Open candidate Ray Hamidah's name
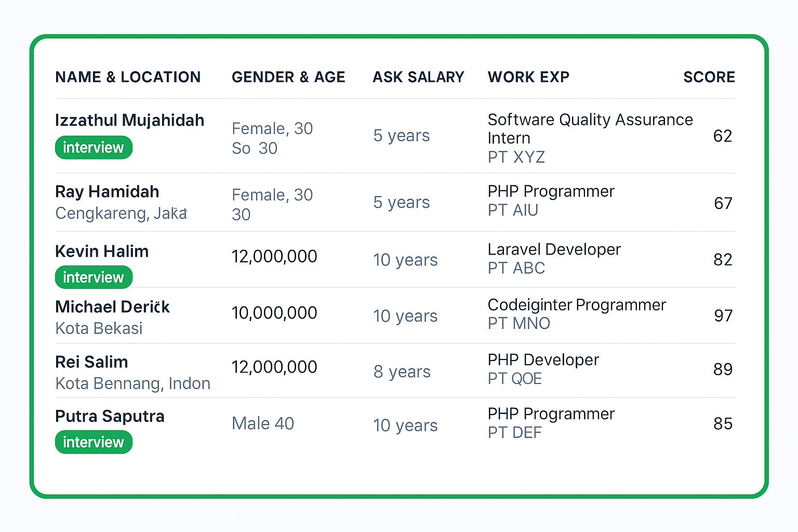 click(x=107, y=192)
